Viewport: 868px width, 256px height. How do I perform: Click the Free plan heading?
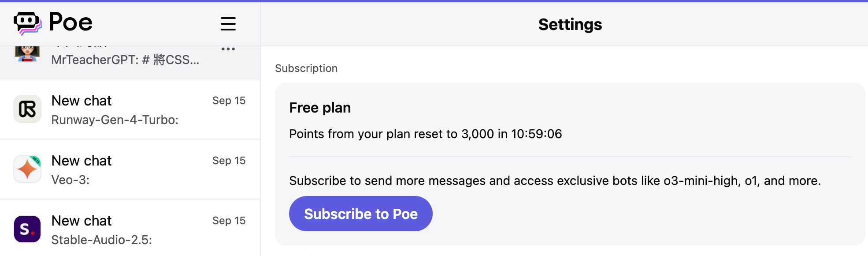tap(320, 108)
